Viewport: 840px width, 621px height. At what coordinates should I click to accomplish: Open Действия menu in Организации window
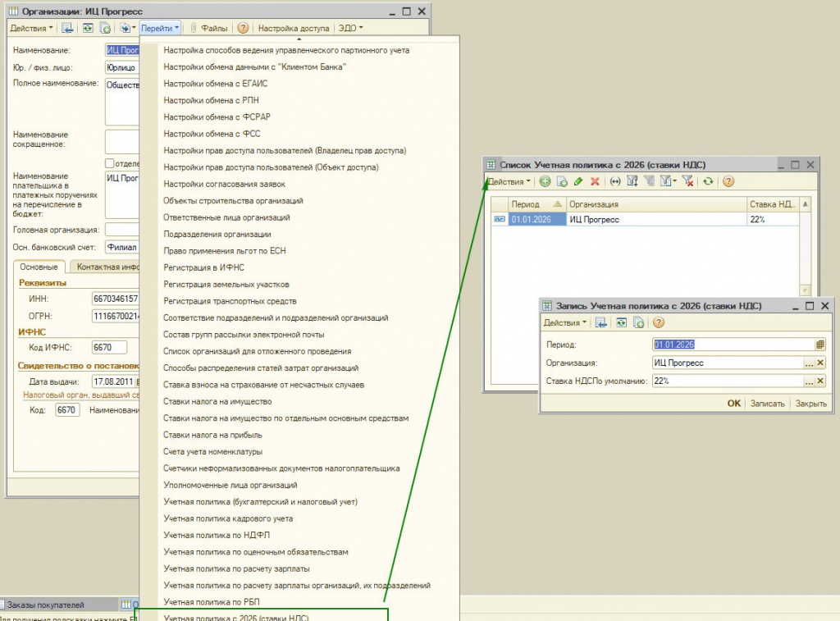pyautogui.click(x=32, y=28)
